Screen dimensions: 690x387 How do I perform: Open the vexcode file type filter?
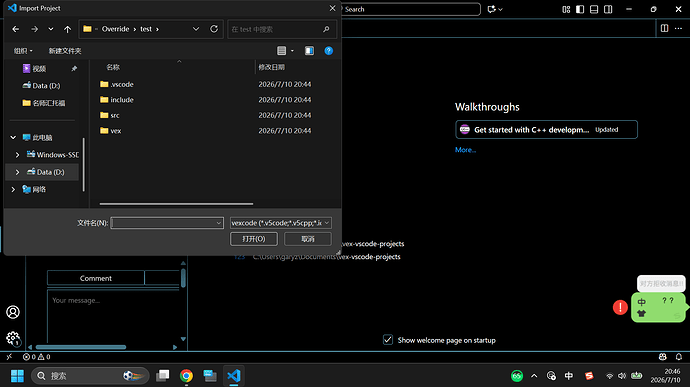pos(281,223)
